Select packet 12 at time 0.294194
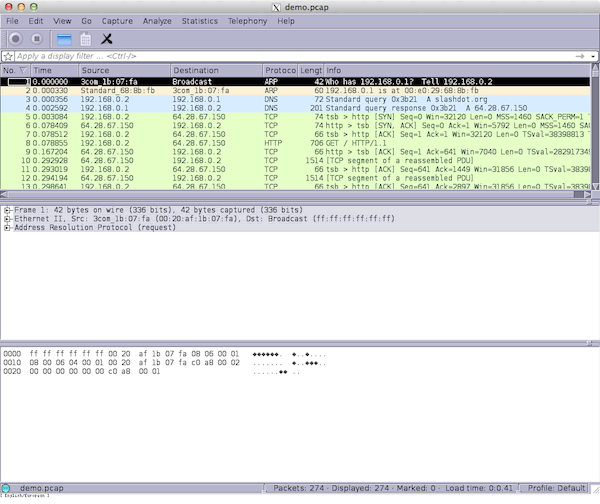 click(295, 178)
